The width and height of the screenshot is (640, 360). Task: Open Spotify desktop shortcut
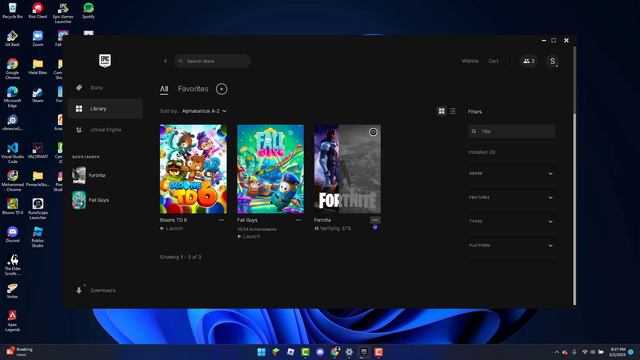[88, 11]
